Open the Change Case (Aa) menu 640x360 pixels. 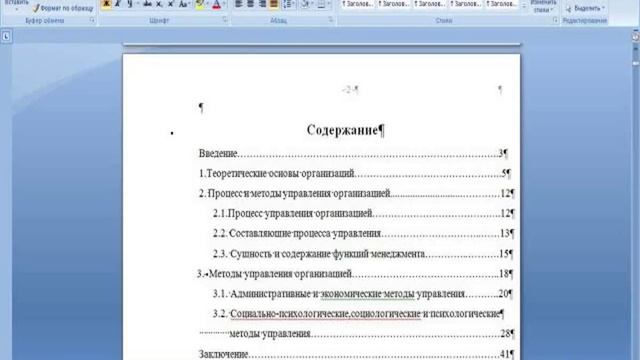pyautogui.click(x=183, y=4)
